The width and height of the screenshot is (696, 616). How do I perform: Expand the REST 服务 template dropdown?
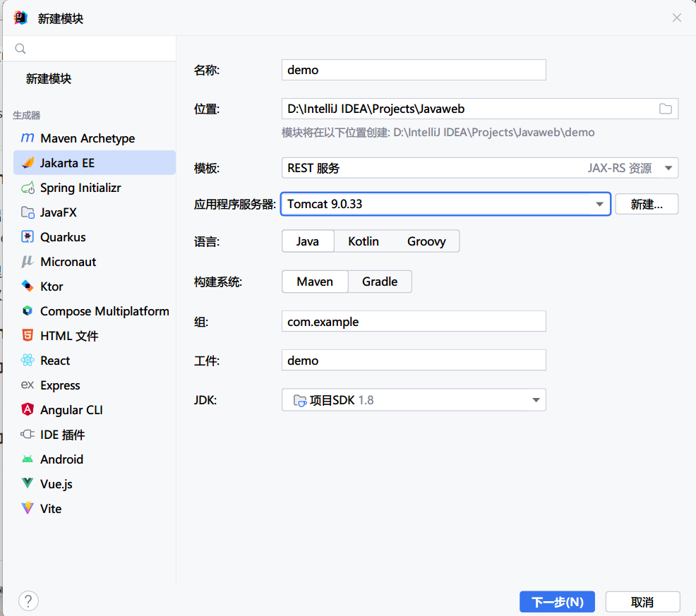click(x=668, y=168)
